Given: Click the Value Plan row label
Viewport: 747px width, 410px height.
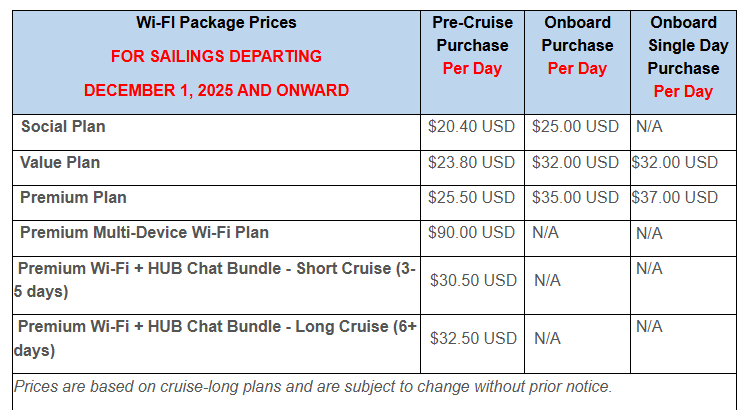Looking at the screenshot, I should (x=60, y=162).
